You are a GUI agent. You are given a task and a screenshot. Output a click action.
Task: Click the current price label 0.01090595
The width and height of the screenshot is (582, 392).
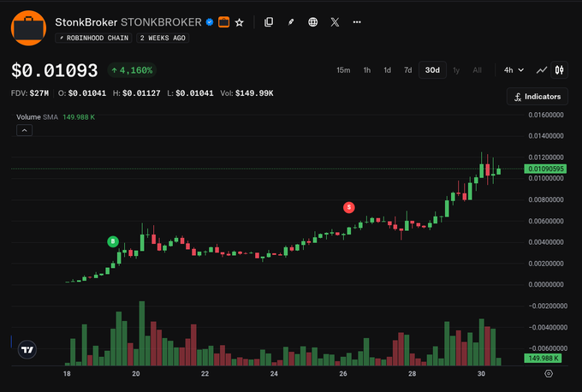(x=545, y=169)
